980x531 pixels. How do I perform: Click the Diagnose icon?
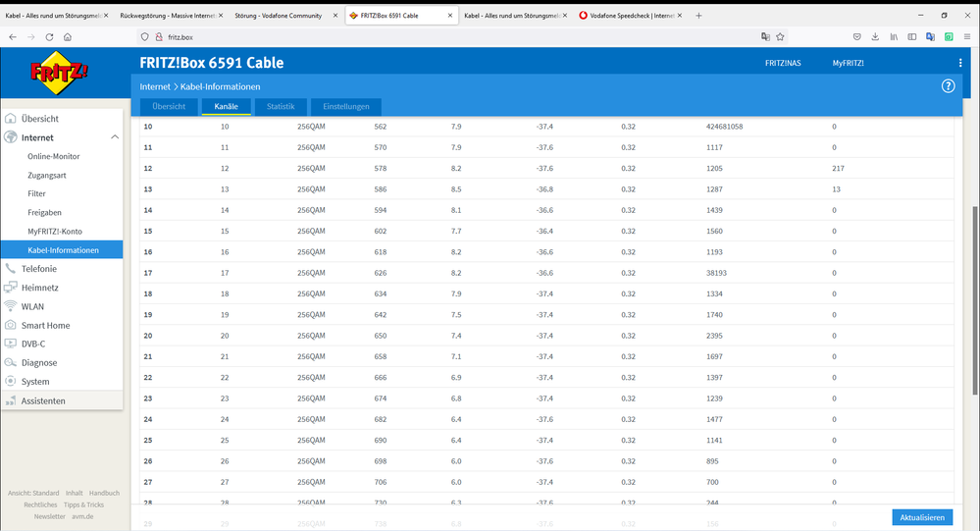(11, 362)
